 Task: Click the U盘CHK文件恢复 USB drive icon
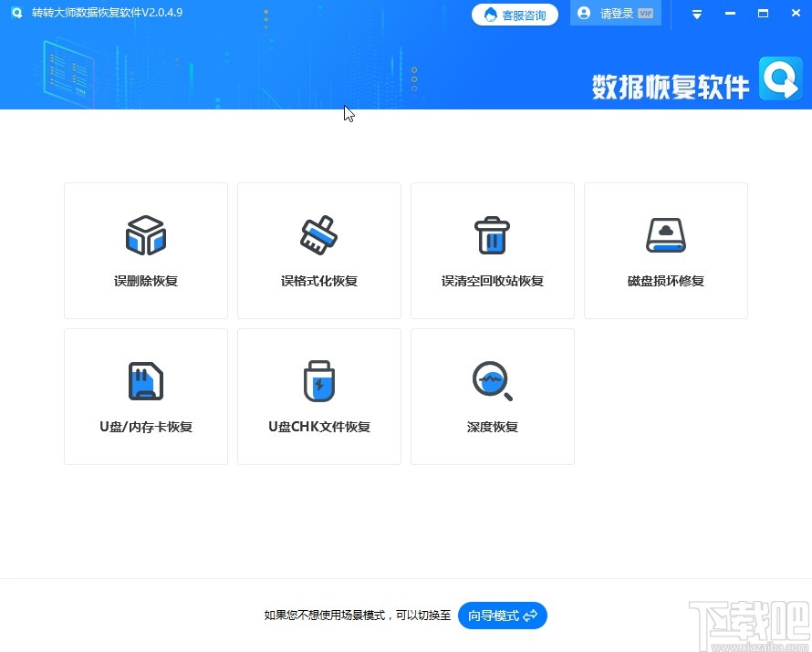[318, 380]
